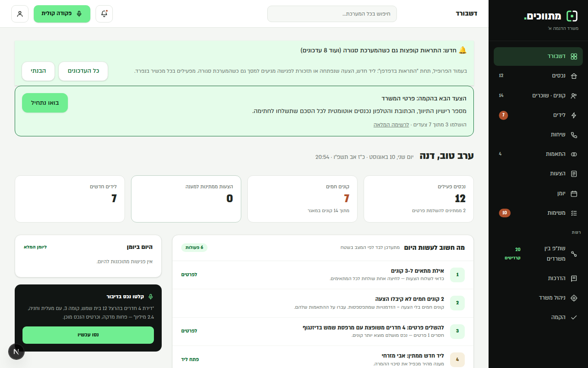Image resolution: width=588 pixels, height=368 pixels.
Task: Click the קונים · שוכרים people icon
Action: click(574, 96)
